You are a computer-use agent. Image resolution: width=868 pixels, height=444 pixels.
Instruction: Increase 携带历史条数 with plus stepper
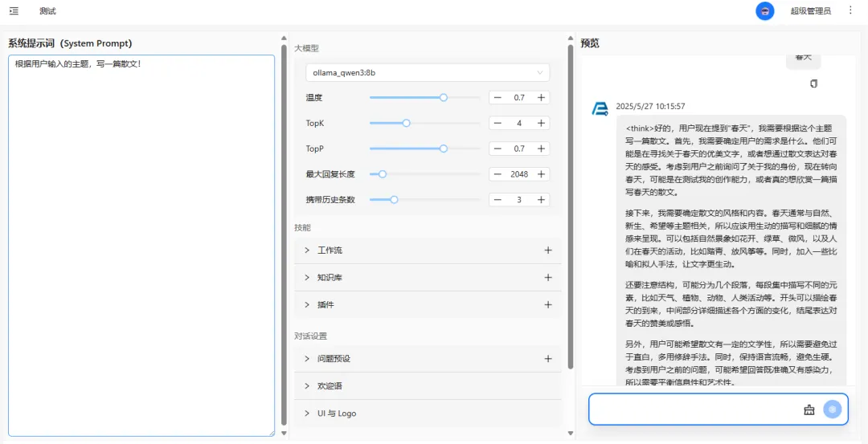coord(542,200)
